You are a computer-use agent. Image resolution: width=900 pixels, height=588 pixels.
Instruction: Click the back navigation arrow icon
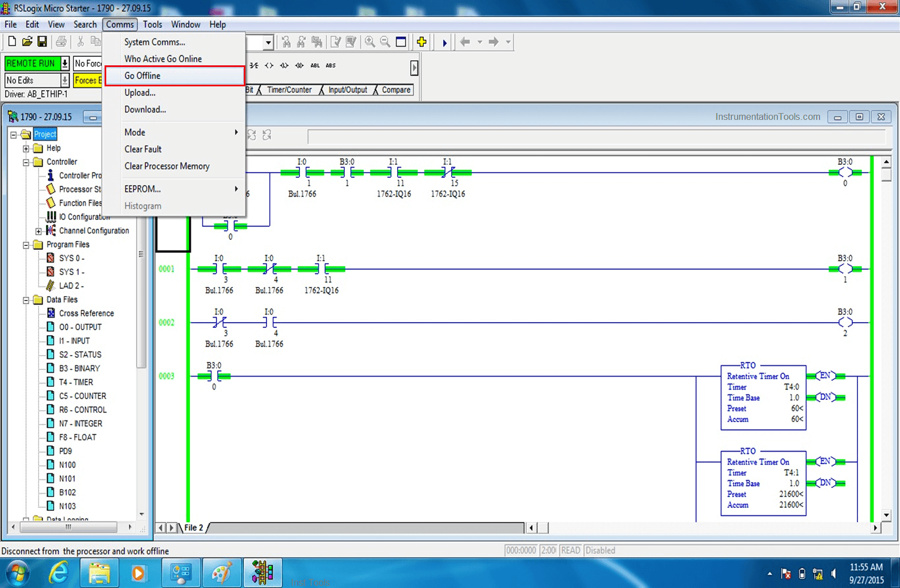tap(465, 41)
